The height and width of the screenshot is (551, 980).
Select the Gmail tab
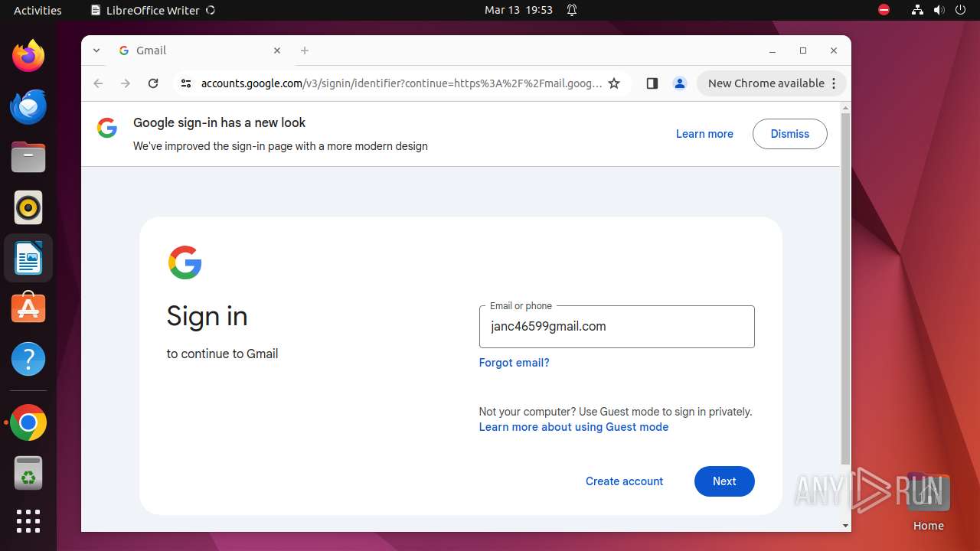[x=199, y=51]
